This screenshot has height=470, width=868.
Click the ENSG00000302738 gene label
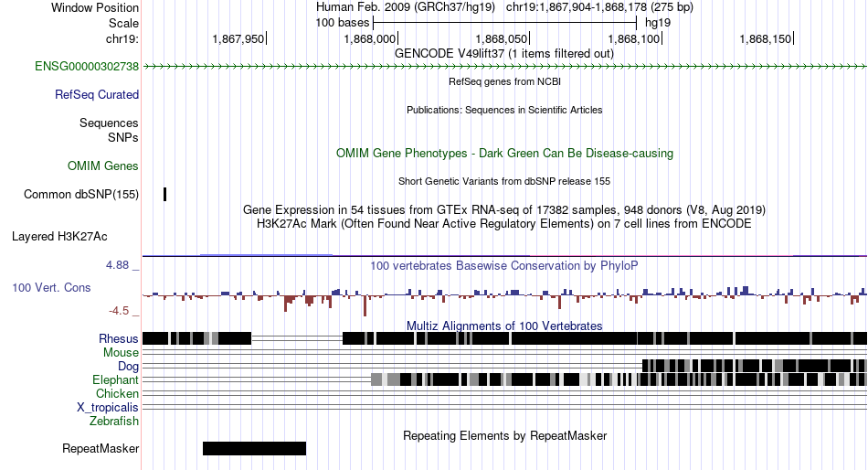click(x=87, y=67)
